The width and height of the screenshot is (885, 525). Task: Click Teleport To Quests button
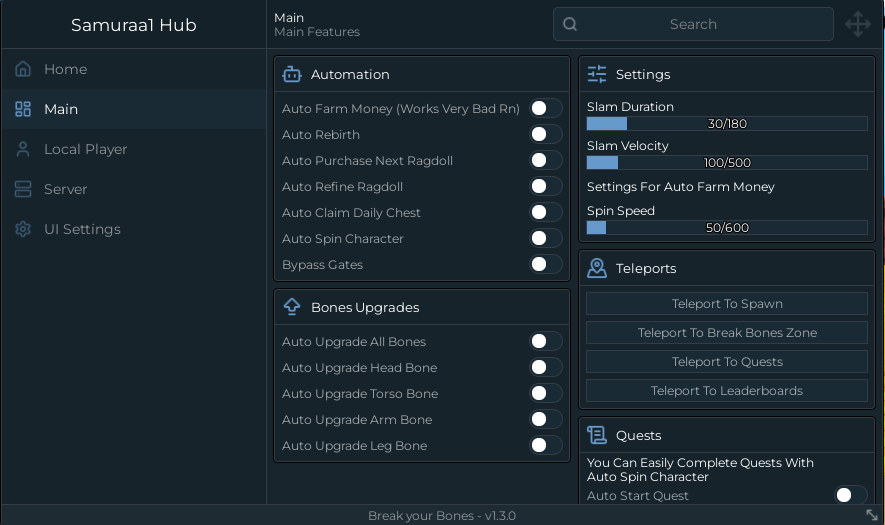pyautogui.click(x=727, y=362)
